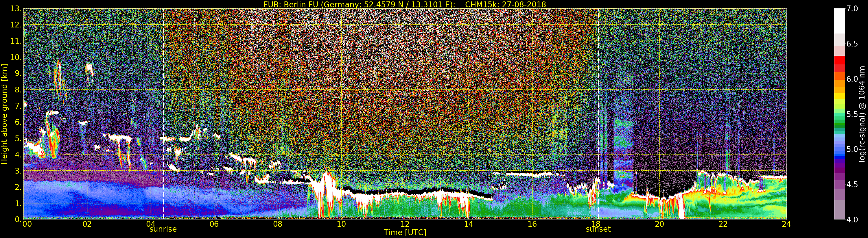The image size is (868, 238).
Task: Click the sunrise label below the time axis
Action: tap(163, 229)
